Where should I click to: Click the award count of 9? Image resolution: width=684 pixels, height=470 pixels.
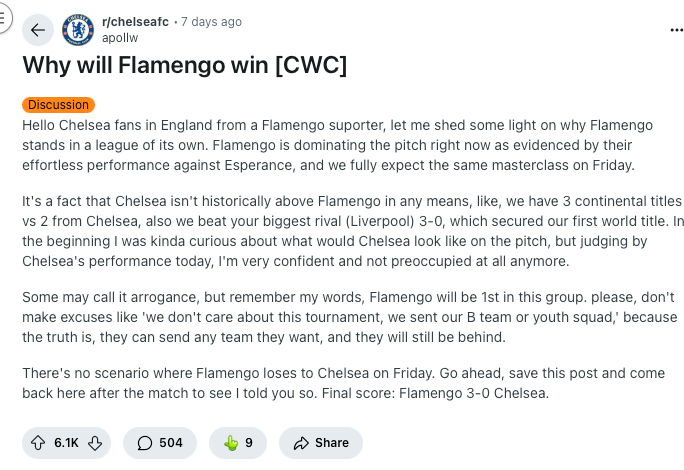coord(249,443)
